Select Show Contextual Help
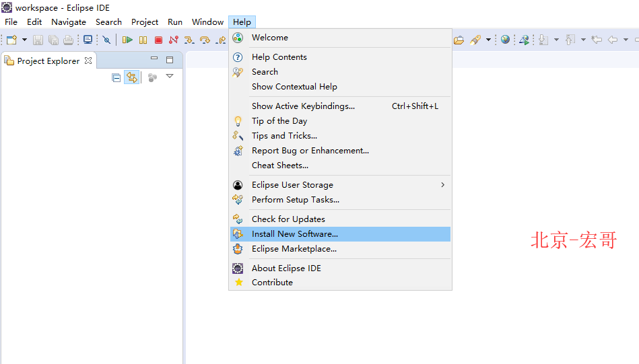 (x=340, y=87)
